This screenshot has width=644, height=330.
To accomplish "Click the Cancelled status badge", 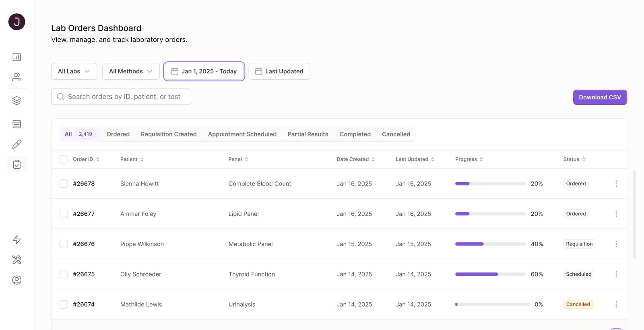I will [578, 304].
